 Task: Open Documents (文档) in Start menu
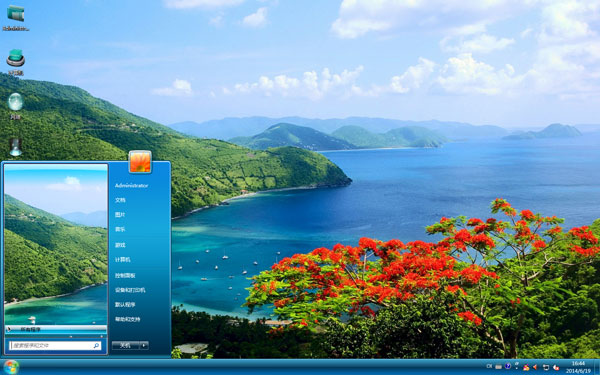(x=120, y=200)
